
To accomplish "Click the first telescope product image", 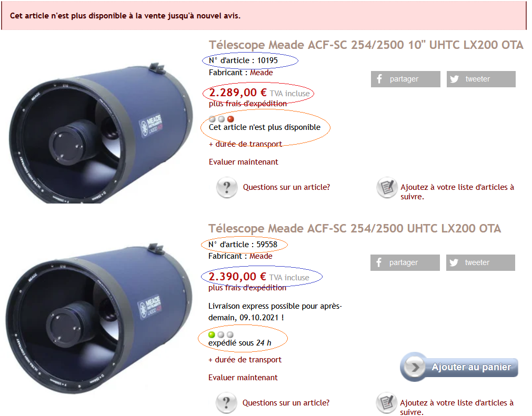I will coord(101,133).
